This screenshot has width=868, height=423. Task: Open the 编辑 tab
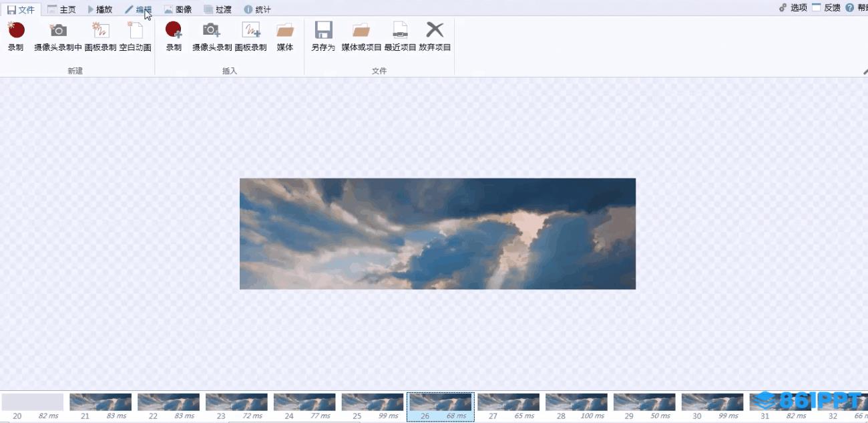point(138,9)
